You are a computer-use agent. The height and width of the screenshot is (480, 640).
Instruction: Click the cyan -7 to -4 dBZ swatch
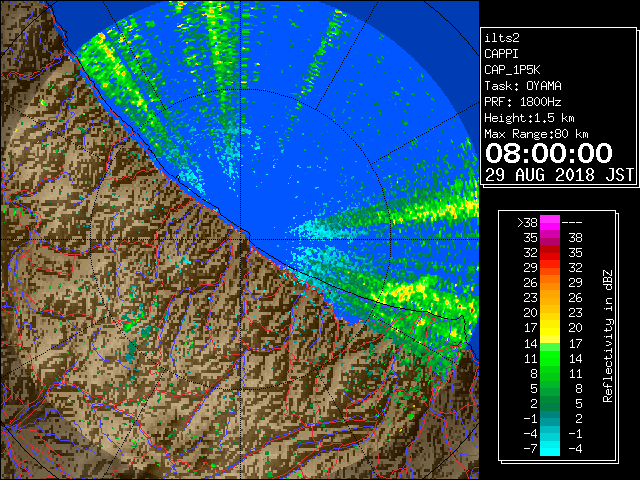coord(550,448)
